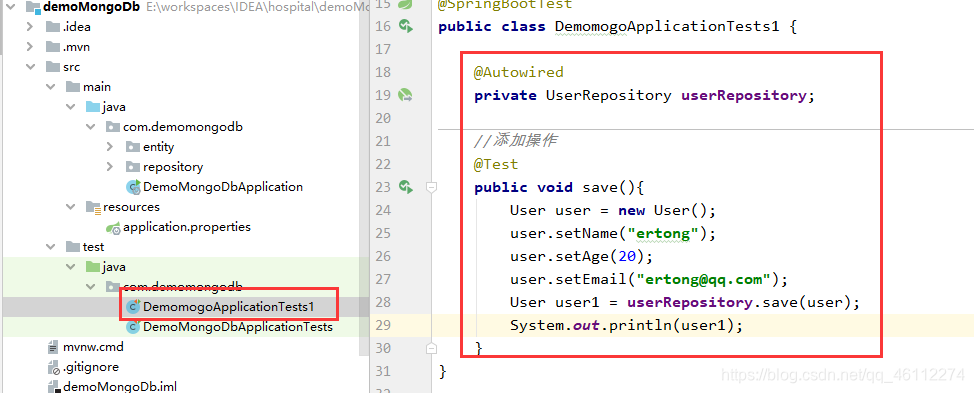This screenshot has width=974, height=393.
Task: Click the number 20 in setAge
Action: (626, 256)
